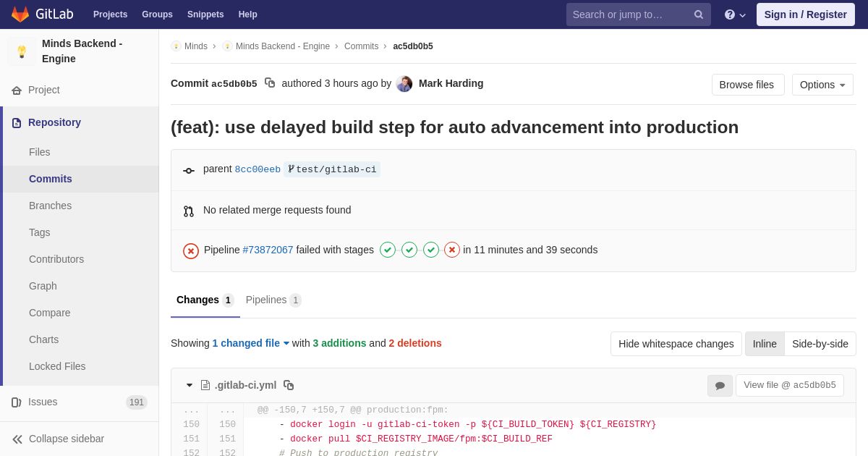Click the failed pipeline status icon
The height and width of the screenshot is (456, 868).
pos(191,250)
